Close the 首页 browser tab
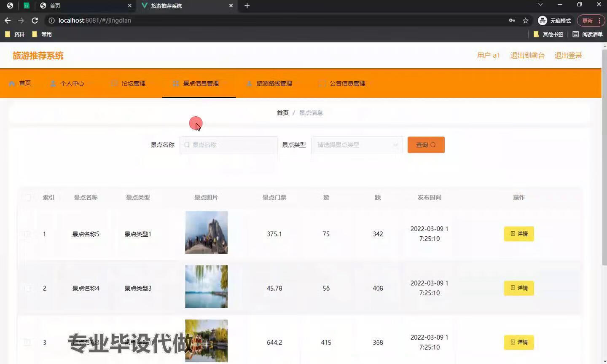Image resolution: width=607 pixels, height=364 pixels. point(129,5)
